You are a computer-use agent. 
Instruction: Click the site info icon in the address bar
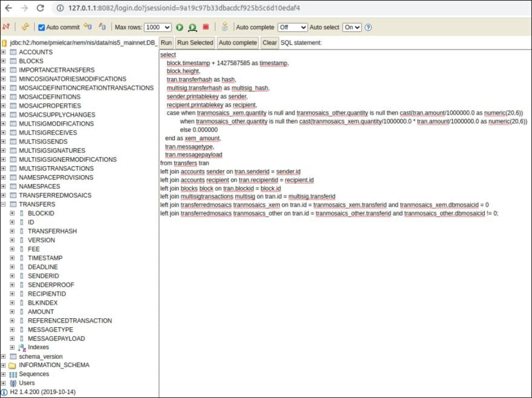click(60, 8)
